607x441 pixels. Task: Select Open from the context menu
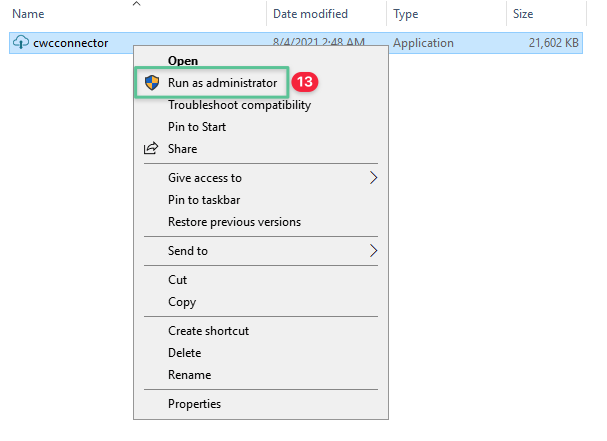coord(183,61)
